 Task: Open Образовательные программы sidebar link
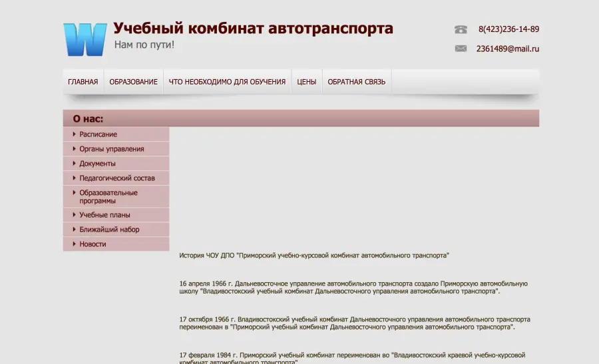(x=108, y=196)
